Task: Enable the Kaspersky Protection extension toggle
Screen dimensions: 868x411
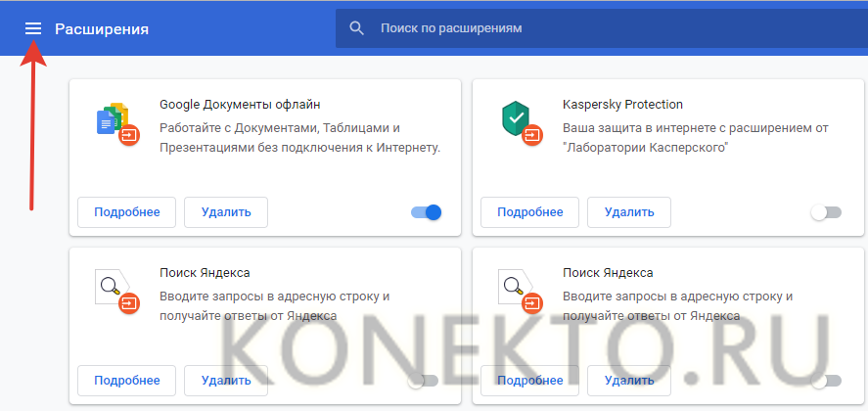Action: 825,212
